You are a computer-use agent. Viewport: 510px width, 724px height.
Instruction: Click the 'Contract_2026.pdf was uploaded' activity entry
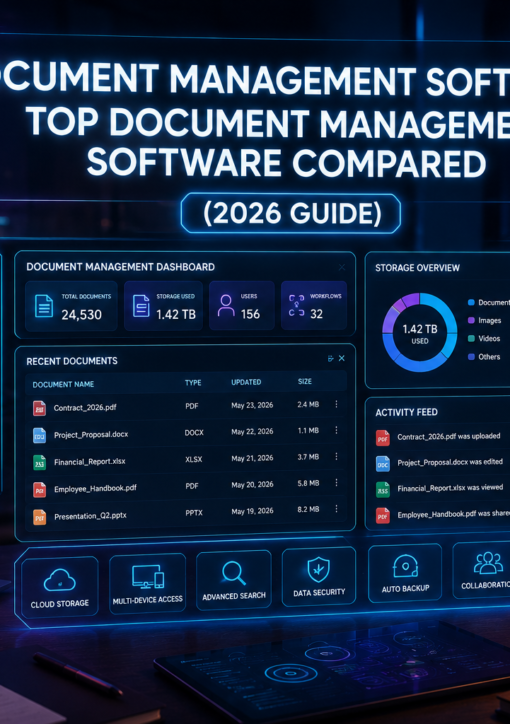pyautogui.click(x=449, y=436)
